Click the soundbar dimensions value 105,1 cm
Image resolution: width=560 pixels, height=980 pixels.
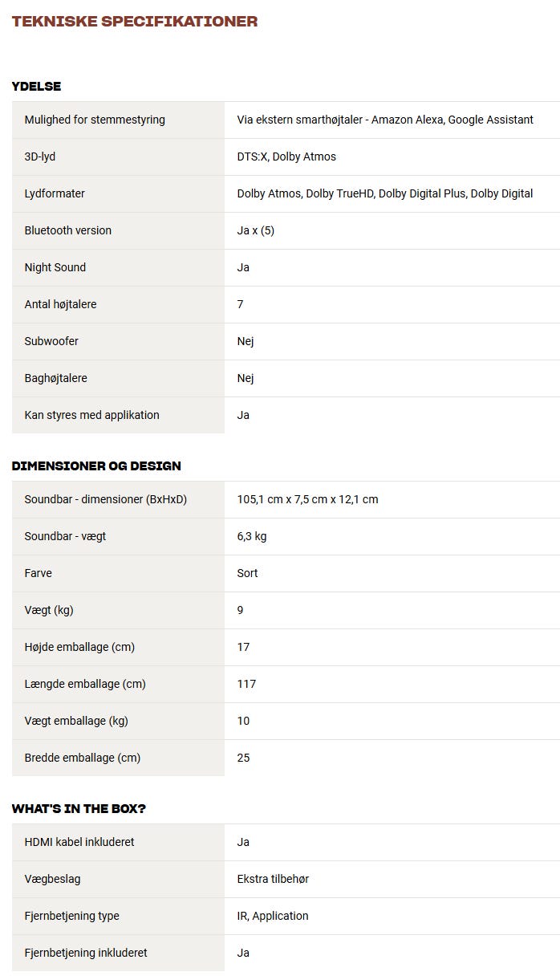[307, 499]
